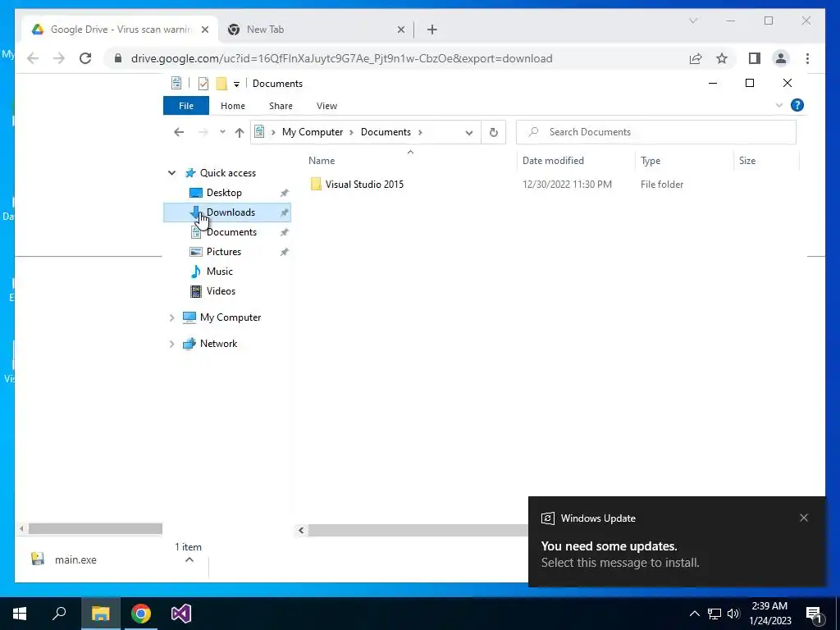The image size is (840, 630).
Task: Dismiss the Windows Update notification
Action: pos(804,518)
